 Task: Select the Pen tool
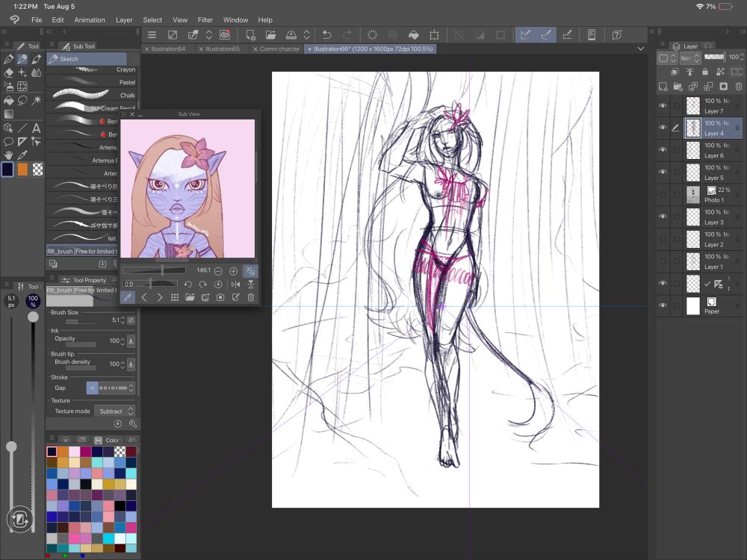(8, 59)
